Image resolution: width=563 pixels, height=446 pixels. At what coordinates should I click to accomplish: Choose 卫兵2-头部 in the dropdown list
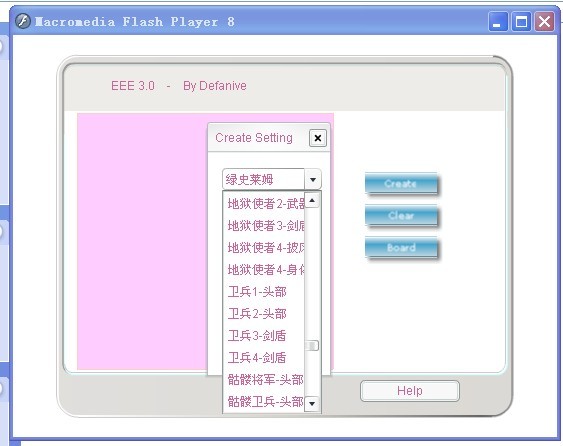(x=264, y=313)
